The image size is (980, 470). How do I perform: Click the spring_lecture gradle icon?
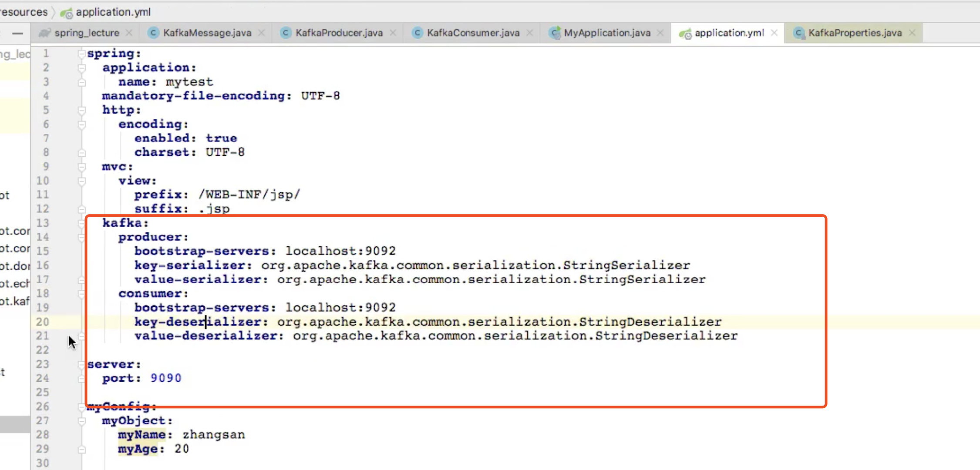(44, 33)
